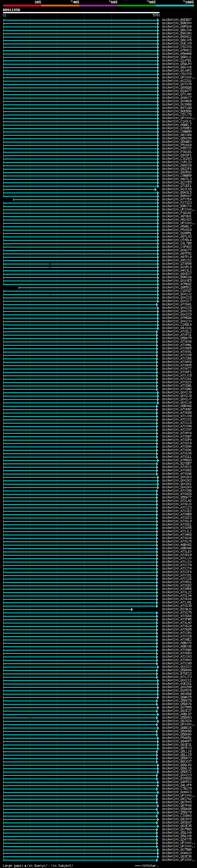Select the UniRef100_A2Z2G1 label

177,81
